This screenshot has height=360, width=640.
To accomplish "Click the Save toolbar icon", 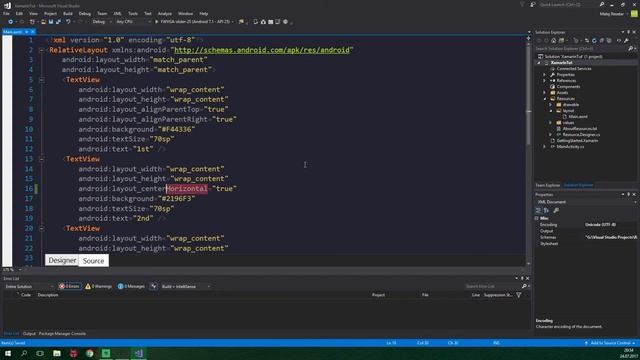I will pos(51,22).
